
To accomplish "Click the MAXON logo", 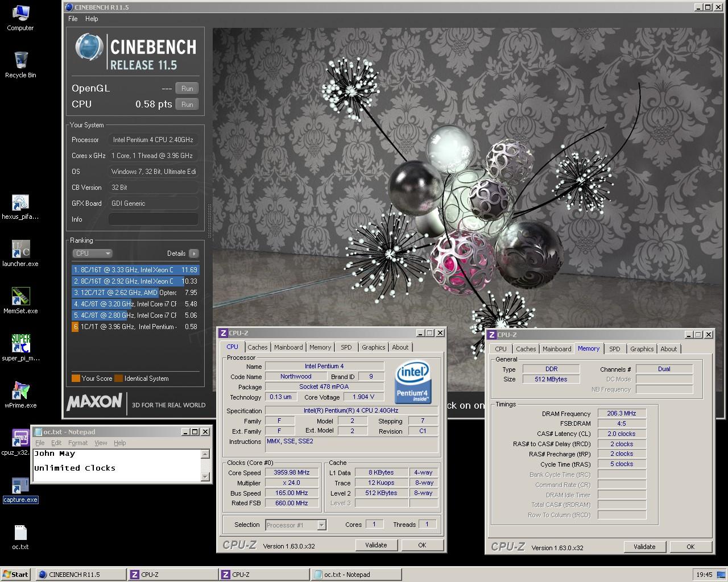I will pos(94,402).
